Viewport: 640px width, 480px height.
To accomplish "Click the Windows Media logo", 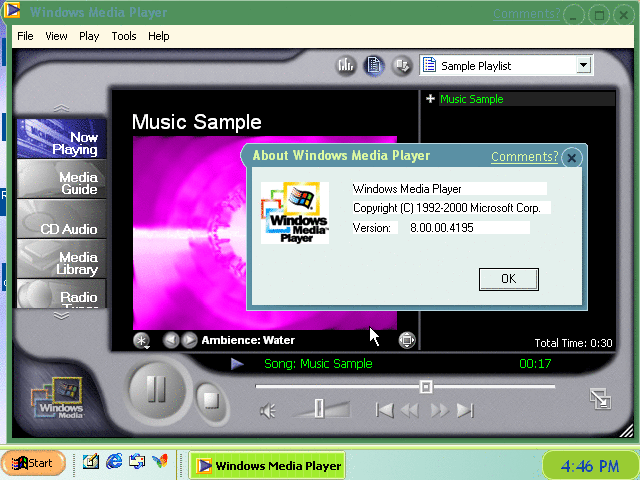I will coord(58,399).
